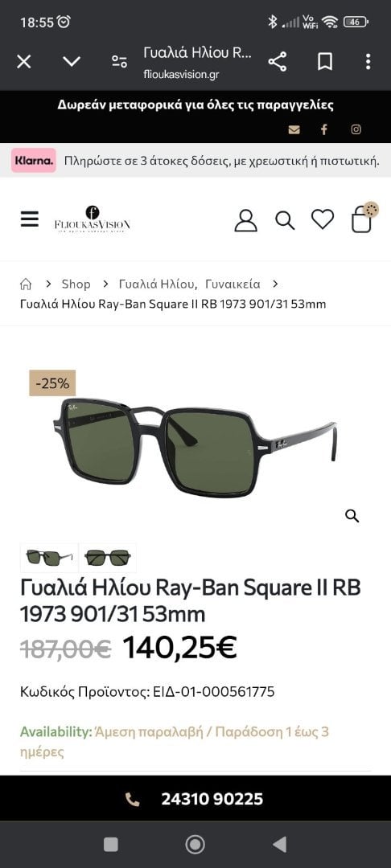Tap the email envelope icon
This screenshot has height=868, width=391.
click(294, 129)
